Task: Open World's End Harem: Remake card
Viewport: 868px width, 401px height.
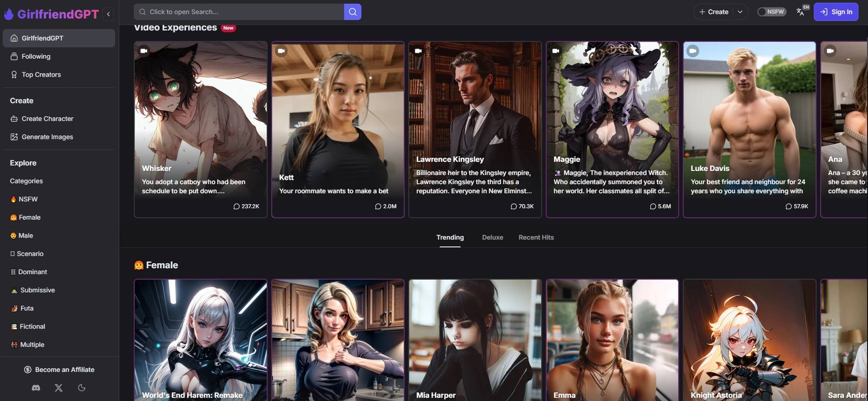Action: click(x=201, y=340)
